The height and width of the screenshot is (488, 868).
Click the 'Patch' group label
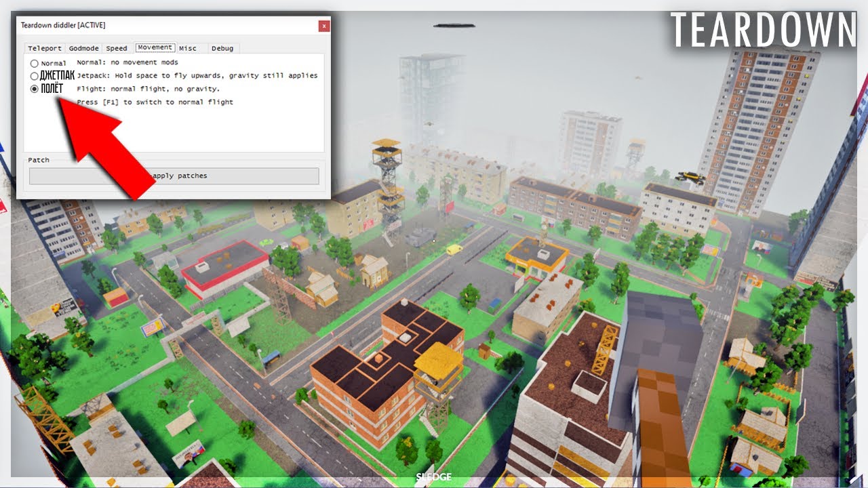click(39, 161)
